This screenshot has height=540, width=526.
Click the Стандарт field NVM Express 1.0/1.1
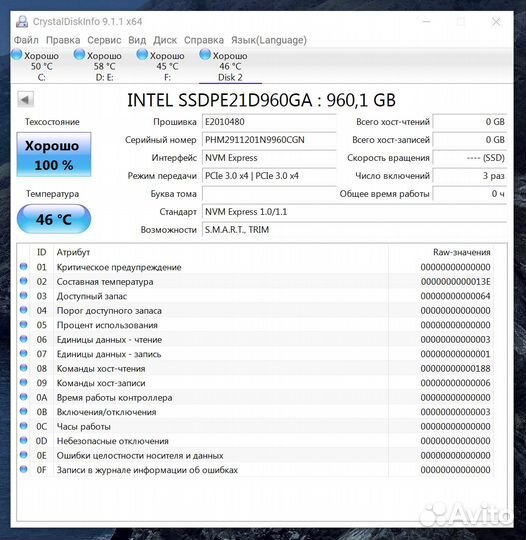coord(354,212)
